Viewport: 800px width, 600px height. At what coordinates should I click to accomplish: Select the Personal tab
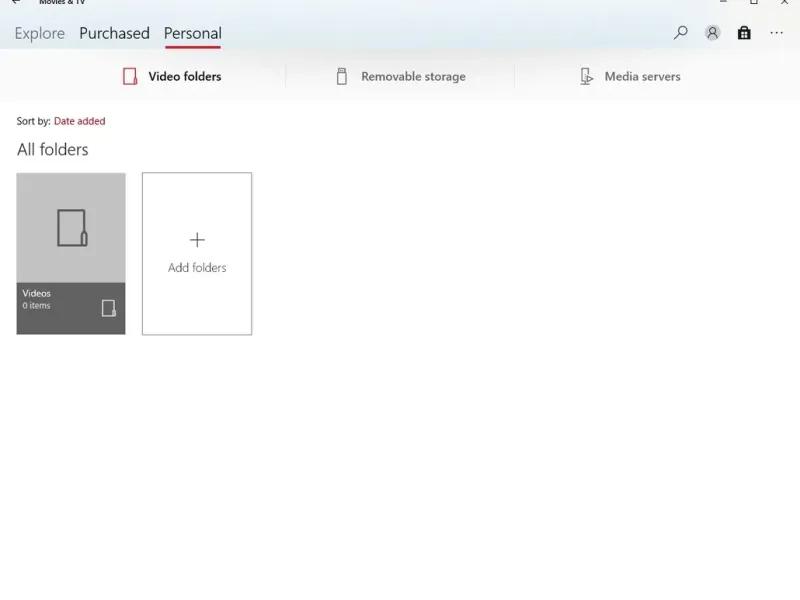pos(193,33)
